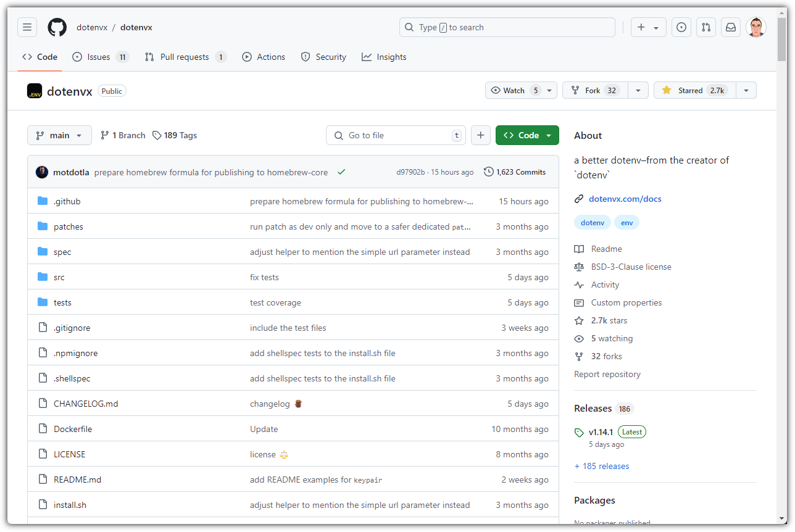
Task: Open the issues icon in the header
Action: (681, 27)
